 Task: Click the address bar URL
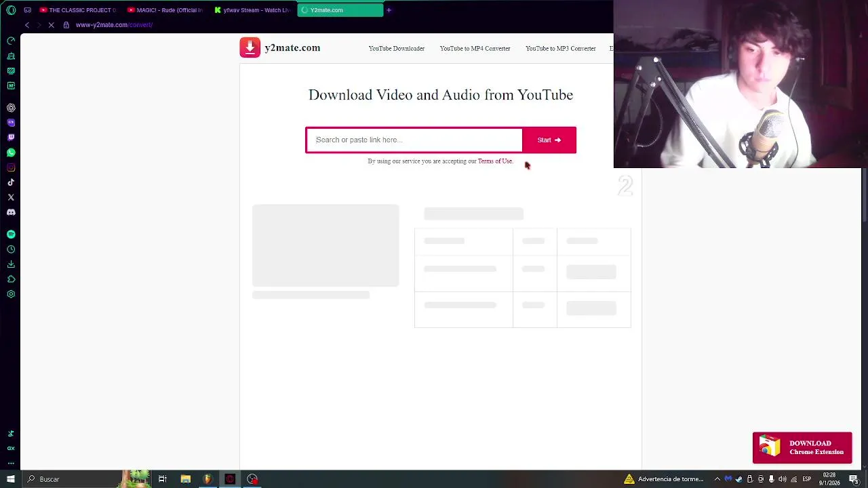click(x=114, y=25)
